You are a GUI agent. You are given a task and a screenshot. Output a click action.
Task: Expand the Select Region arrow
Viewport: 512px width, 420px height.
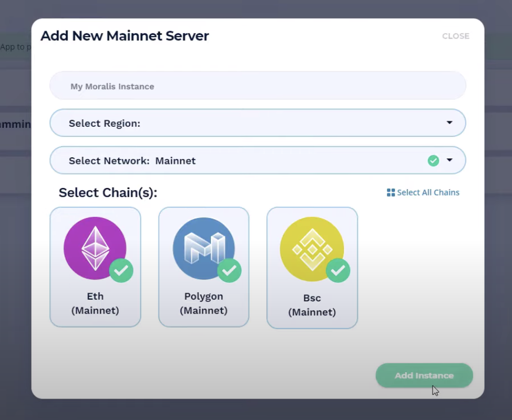coord(450,122)
